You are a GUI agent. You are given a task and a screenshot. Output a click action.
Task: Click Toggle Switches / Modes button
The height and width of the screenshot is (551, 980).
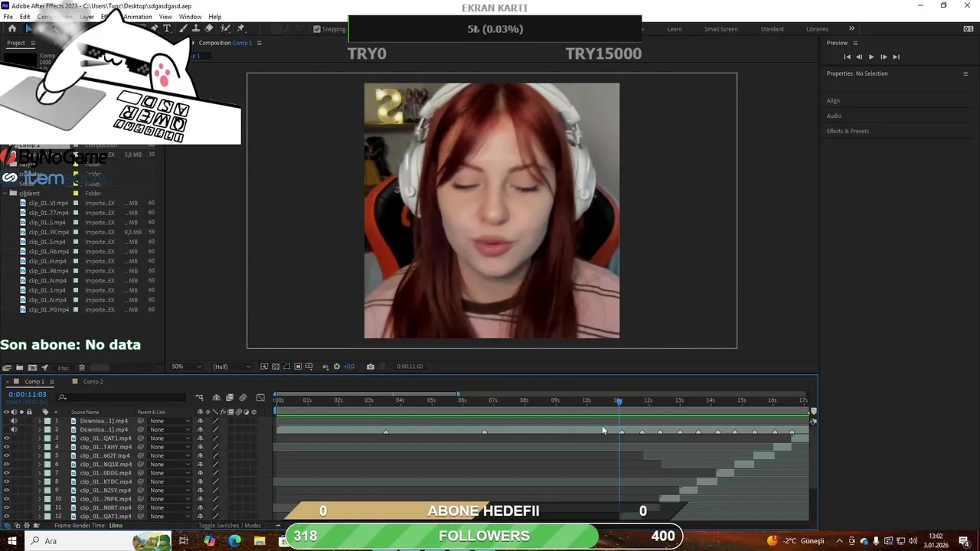click(230, 526)
